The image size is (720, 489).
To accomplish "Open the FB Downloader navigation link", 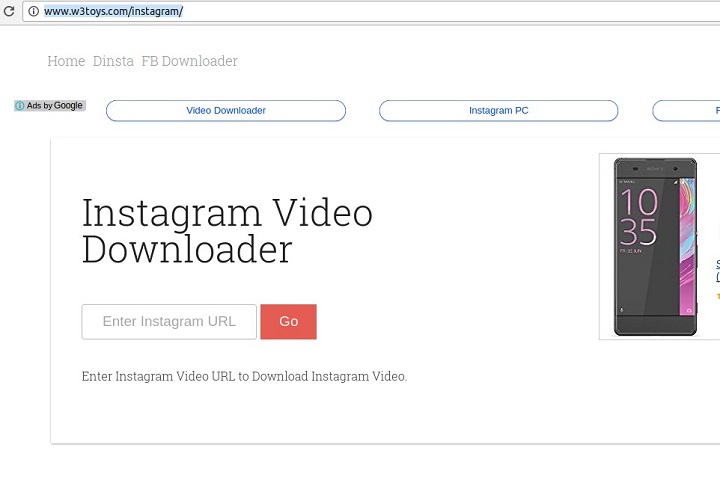I will pyautogui.click(x=189, y=61).
